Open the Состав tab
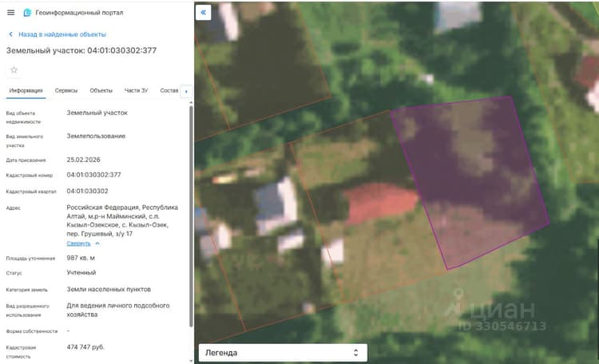Image resolution: width=599 pixels, height=364 pixels. click(169, 90)
